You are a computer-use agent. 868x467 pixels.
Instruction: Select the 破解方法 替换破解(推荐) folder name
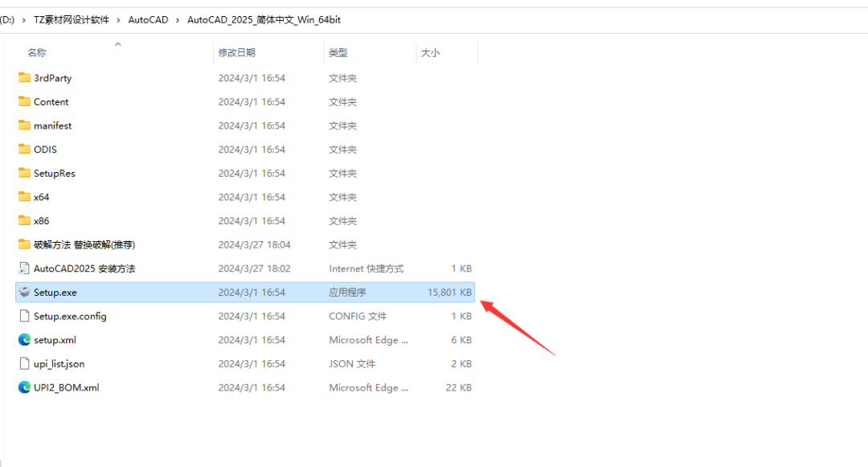pos(84,244)
